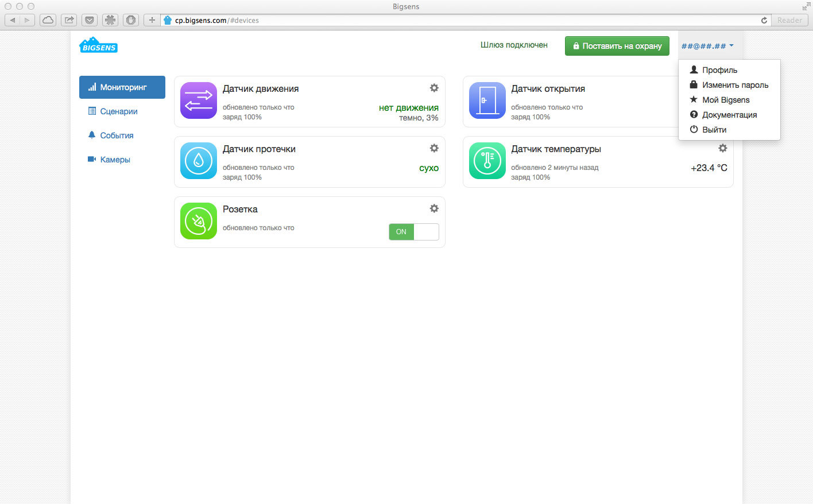
Task: Click обновлено 2 минуты назад text
Action: [x=555, y=168]
